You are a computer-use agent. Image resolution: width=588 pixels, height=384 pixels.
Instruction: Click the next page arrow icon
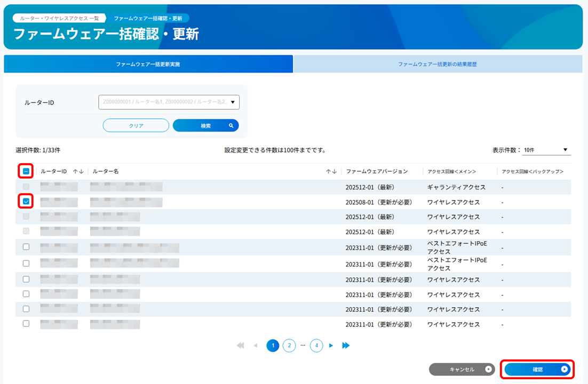(331, 346)
